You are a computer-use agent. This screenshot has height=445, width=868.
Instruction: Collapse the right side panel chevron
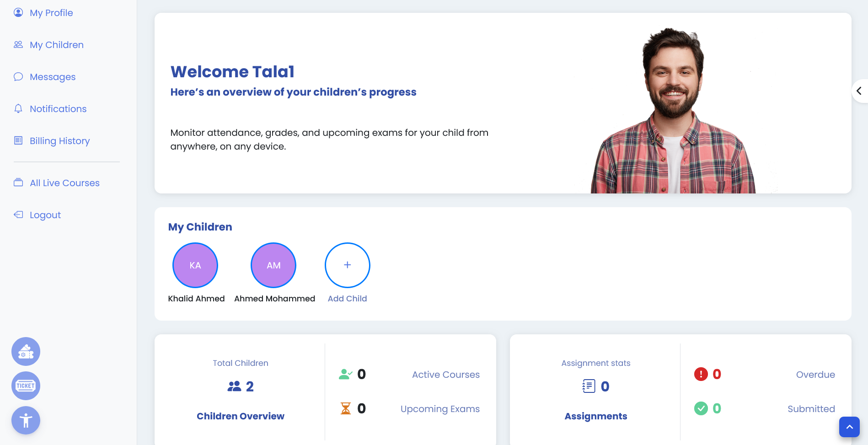coord(860,91)
